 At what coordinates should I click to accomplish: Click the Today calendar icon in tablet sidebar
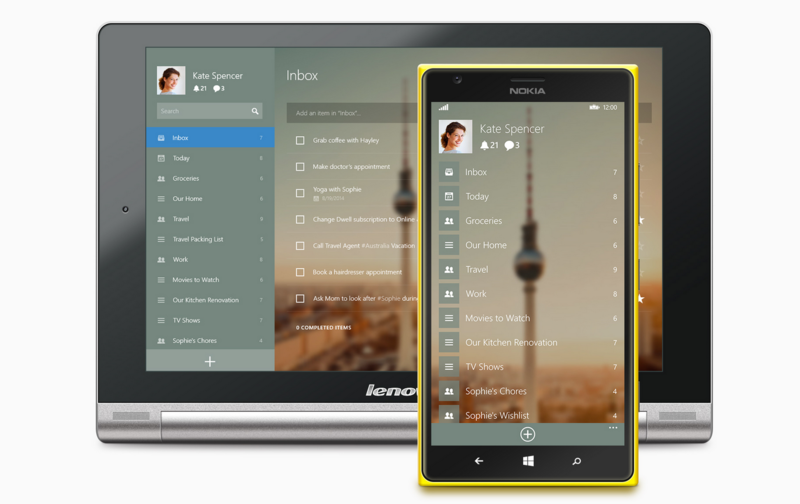pos(161,158)
